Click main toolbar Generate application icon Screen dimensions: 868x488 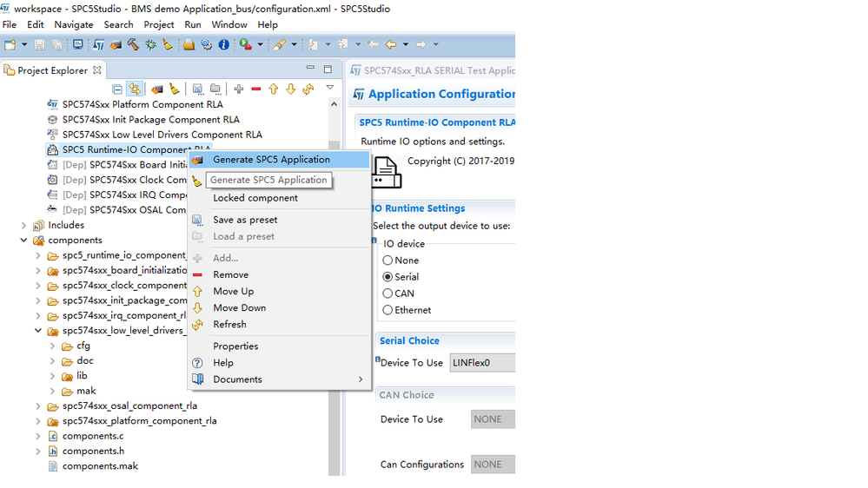116,45
